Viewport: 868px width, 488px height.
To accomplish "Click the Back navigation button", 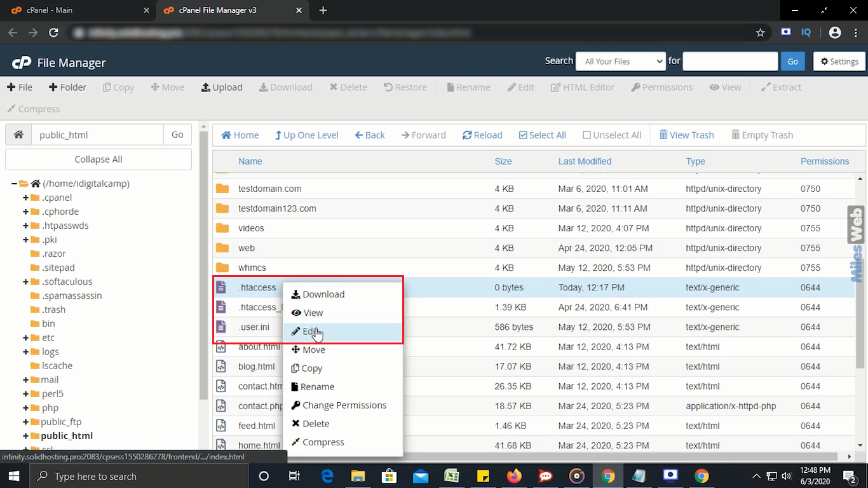I will (x=370, y=135).
